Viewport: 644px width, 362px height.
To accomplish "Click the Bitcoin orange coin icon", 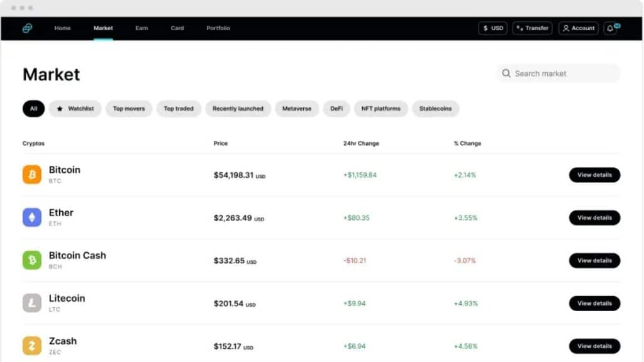I will tap(32, 175).
